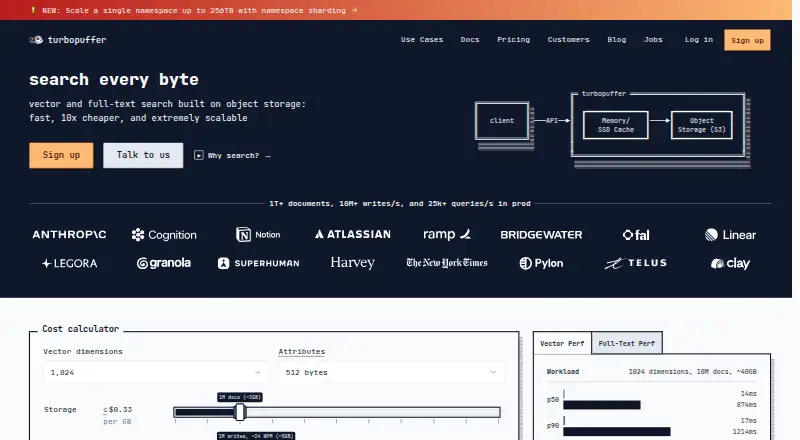The height and width of the screenshot is (440, 800).
Task: Click the client box in the architecture diagram
Action: [x=502, y=121]
